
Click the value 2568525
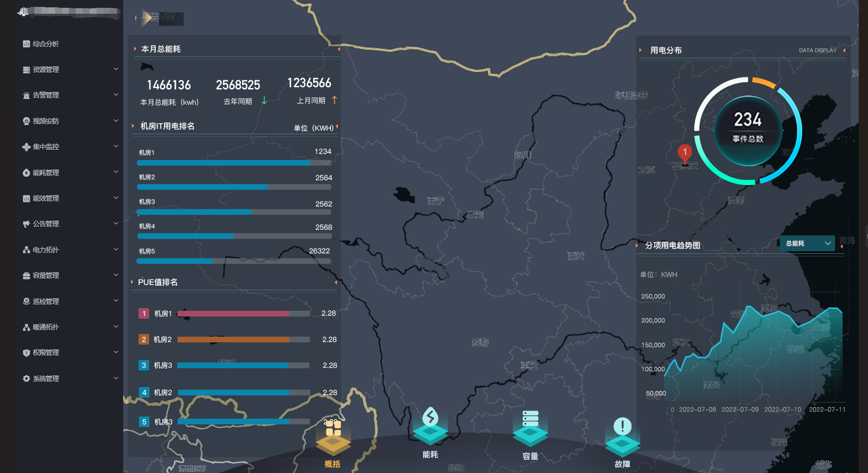point(238,85)
